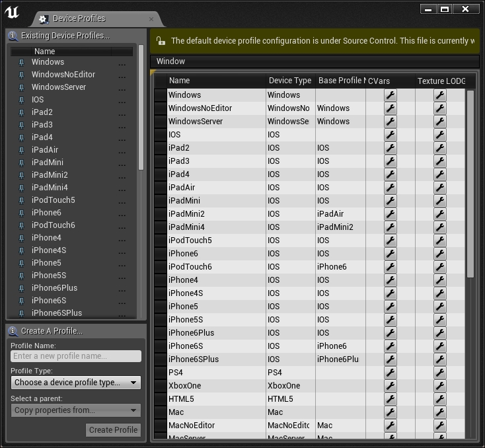Pin the iPodTouch5 profile
Screen dimensions: 485x448
21,200
